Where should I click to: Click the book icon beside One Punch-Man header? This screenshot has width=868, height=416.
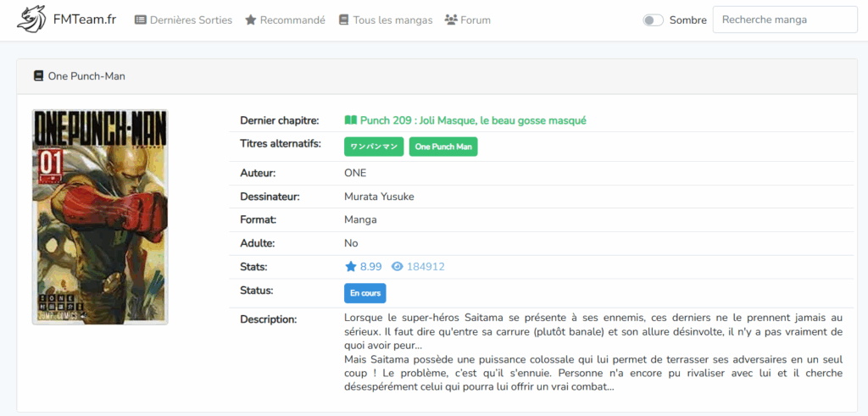pos(38,75)
